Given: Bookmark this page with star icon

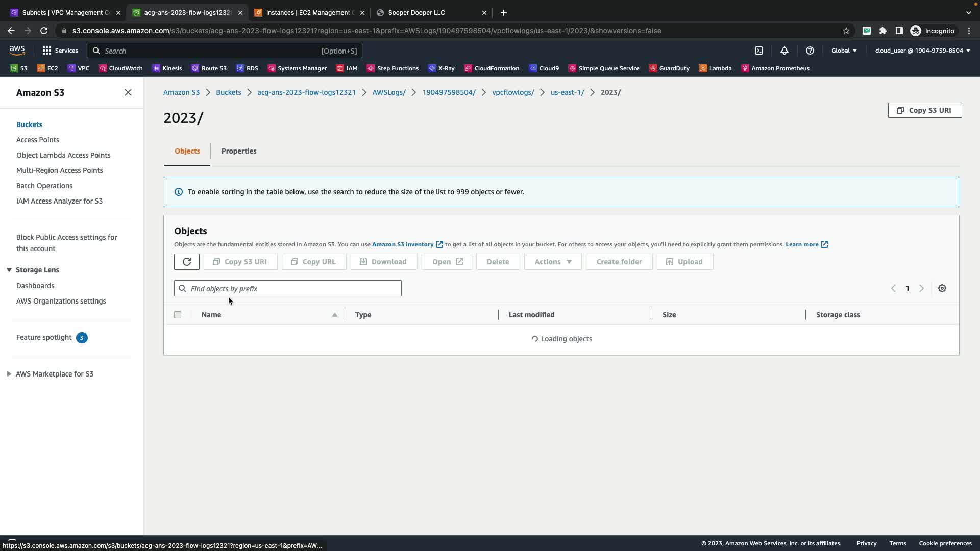Looking at the screenshot, I should [846, 31].
